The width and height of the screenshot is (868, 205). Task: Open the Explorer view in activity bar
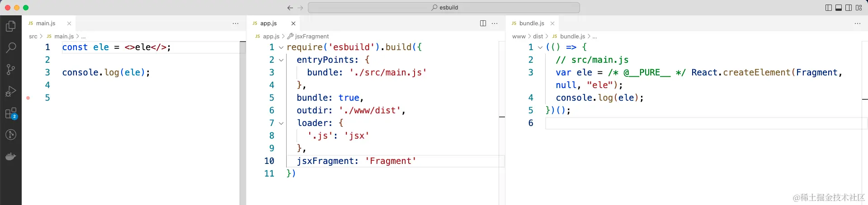pos(10,26)
